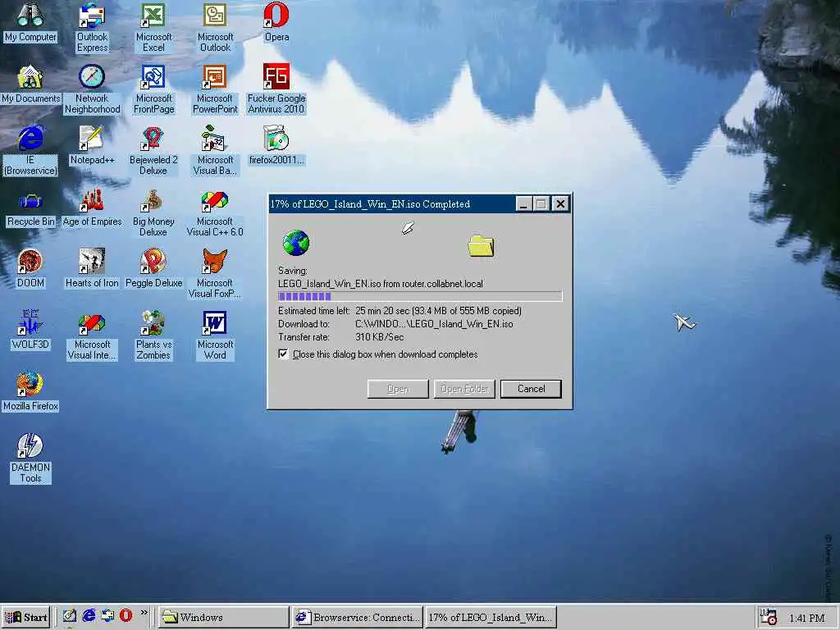
Task: Launch Peggle Deluxe shortcut
Action: (153, 269)
